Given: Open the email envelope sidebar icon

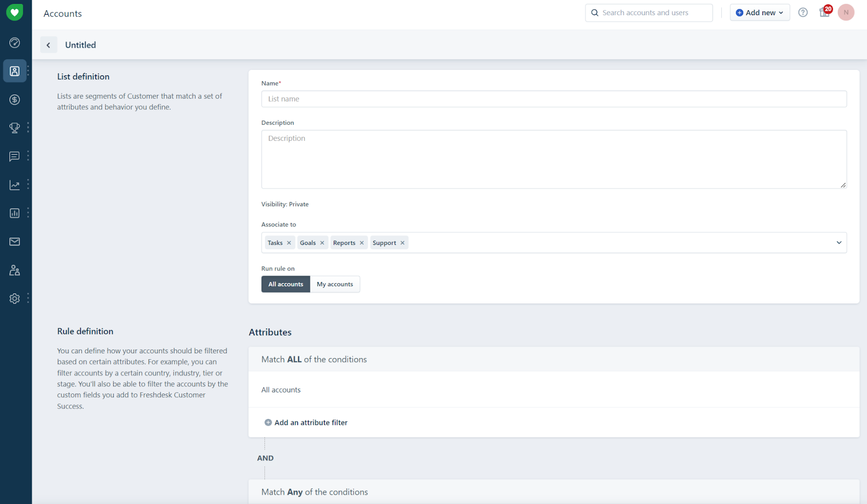Looking at the screenshot, I should point(15,242).
